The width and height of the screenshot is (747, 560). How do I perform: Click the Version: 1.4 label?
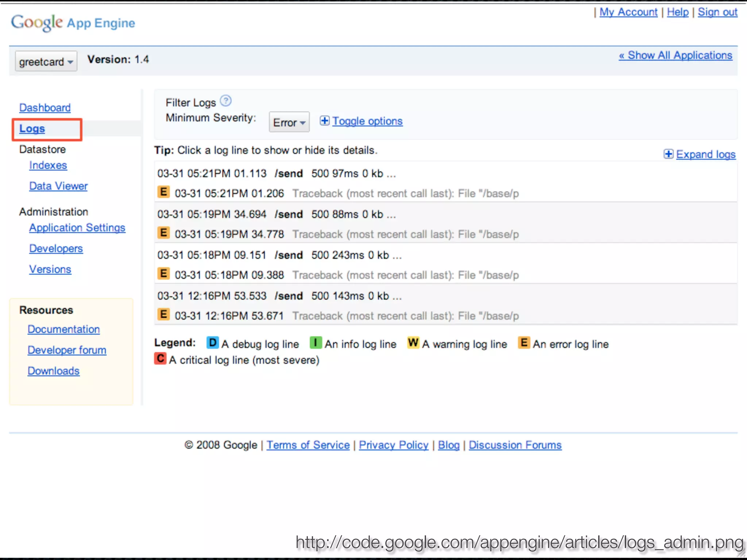pyautogui.click(x=118, y=59)
